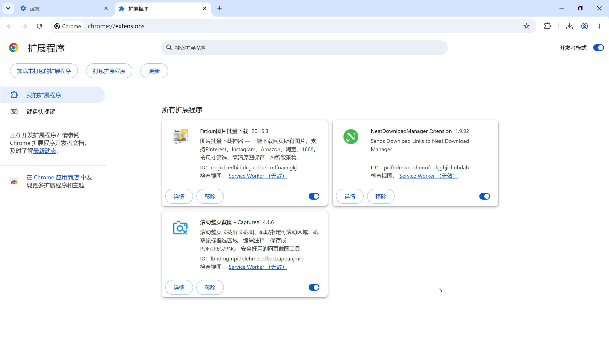Click 移除 for 滚动整页截图 - CaptureX

[x=210, y=287]
